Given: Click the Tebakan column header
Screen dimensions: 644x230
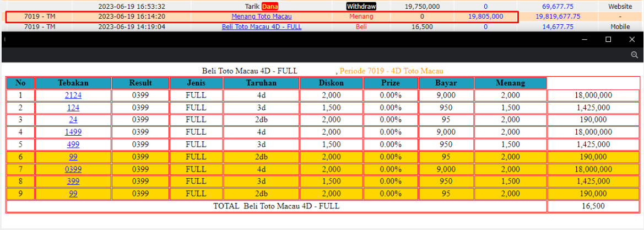Looking at the screenshot, I should pos(73,83).
